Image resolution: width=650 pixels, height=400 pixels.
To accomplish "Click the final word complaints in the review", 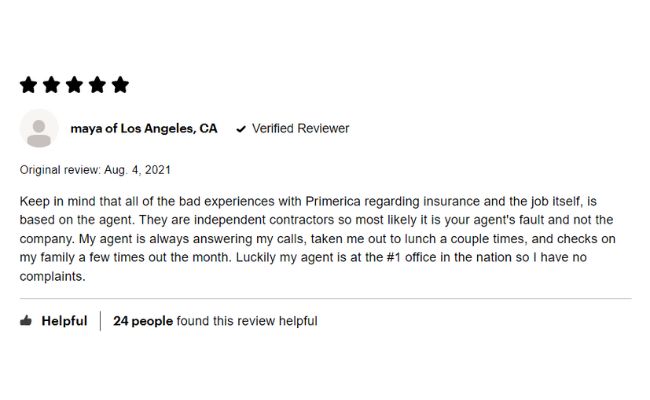I will pos(52,276).
